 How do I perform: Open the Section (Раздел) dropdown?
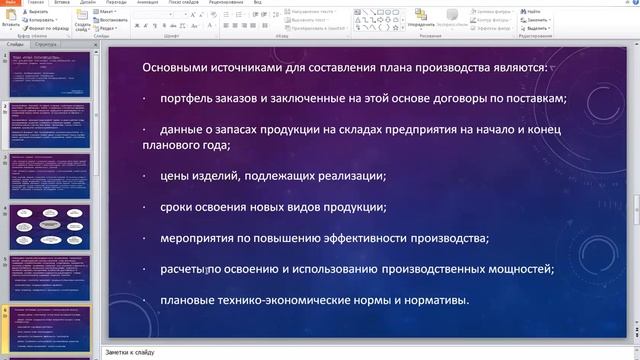pyautogui.click(x=106, y=28)
